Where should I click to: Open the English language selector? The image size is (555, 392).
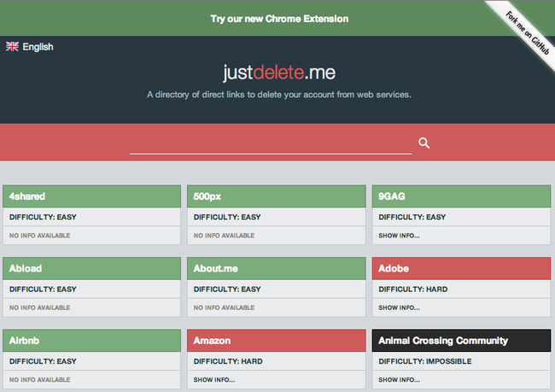(x=38, y=47)
